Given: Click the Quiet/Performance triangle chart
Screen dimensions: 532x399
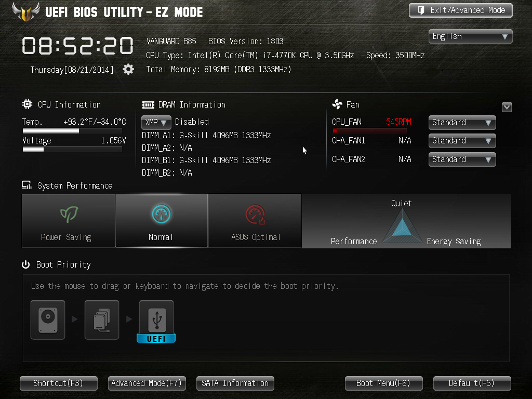Looking at the screenshot, I should (403, 225).
